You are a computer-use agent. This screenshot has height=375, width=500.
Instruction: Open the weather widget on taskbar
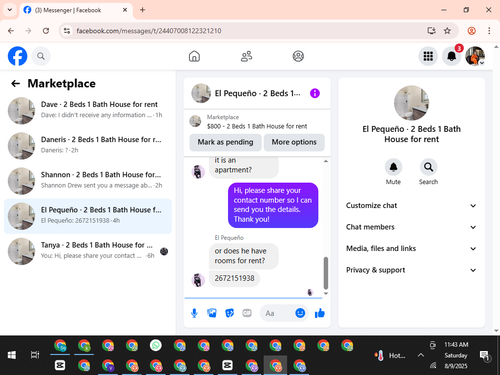390,356
